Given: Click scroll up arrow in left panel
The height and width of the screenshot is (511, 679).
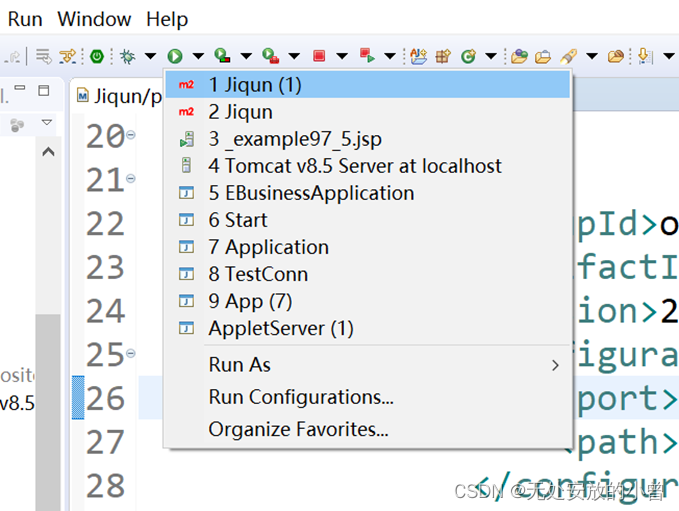Looking at the screenshot, I should (47, 152).
